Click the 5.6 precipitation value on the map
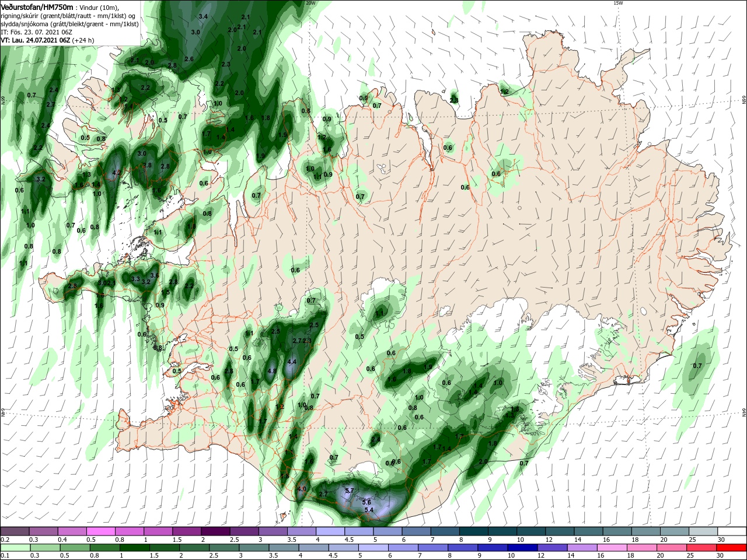747x560 pixels. (x=366, y=502)
